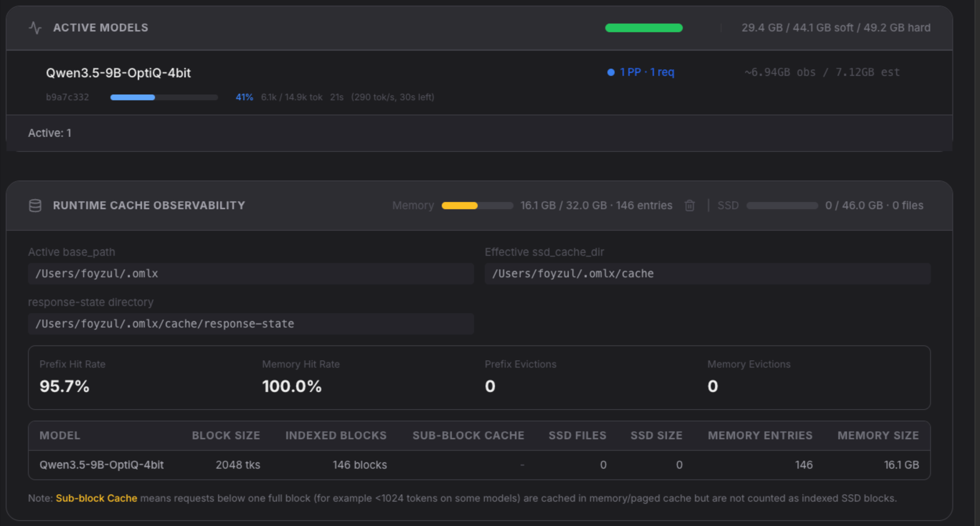Click the Memory Hit Rate 100.0% value
Screen dimensions: 980x526
coord(292,386)
